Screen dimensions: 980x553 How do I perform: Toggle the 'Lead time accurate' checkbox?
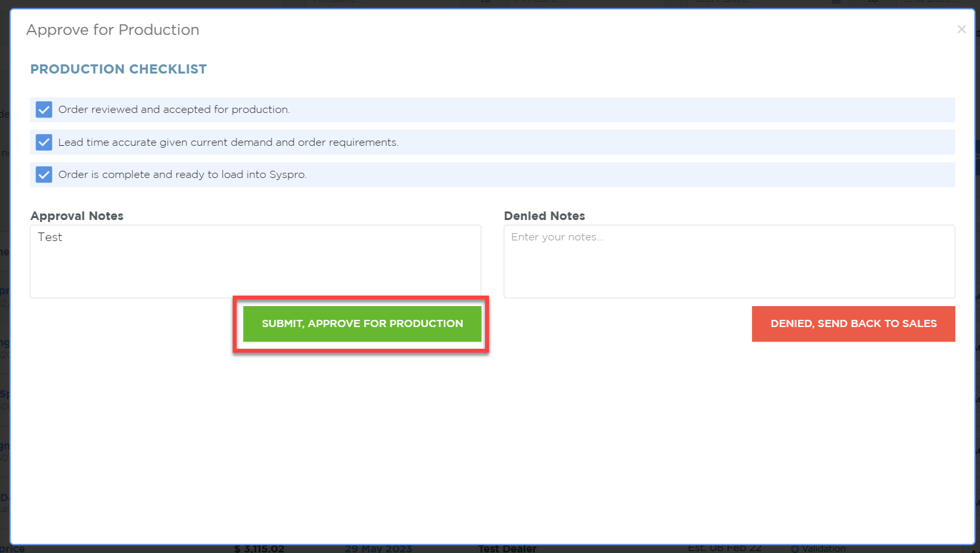[x=44, y=142]
